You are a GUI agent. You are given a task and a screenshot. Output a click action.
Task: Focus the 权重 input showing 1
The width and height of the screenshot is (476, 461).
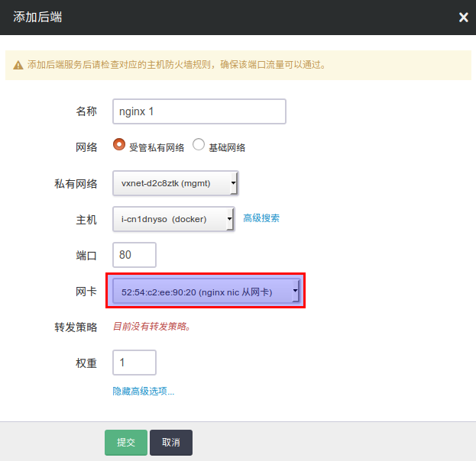pos(134,363)
